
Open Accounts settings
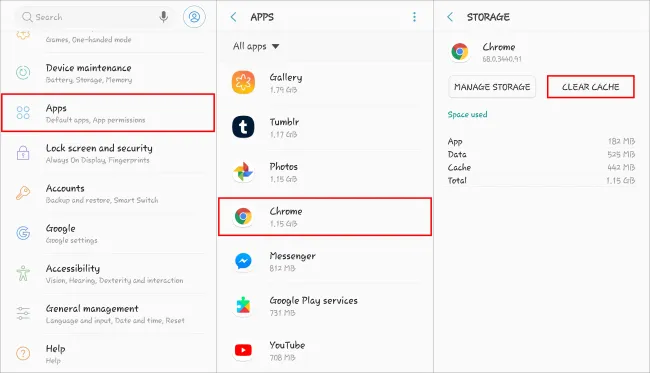click(108, 193)
